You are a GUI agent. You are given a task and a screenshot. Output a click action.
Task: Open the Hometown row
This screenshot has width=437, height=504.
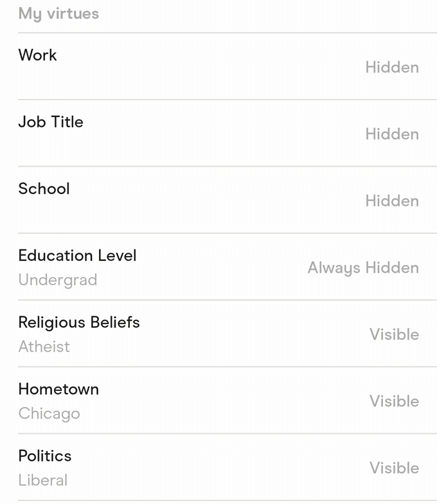(227, 401)
